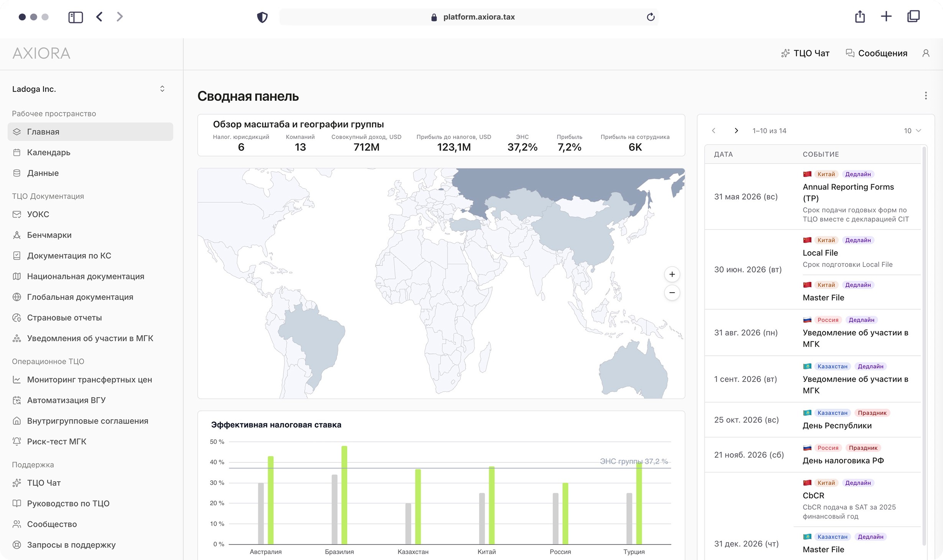Open the dashboard three-dot options menu
This screenshot has width=943, height=560.
[926, 96]
